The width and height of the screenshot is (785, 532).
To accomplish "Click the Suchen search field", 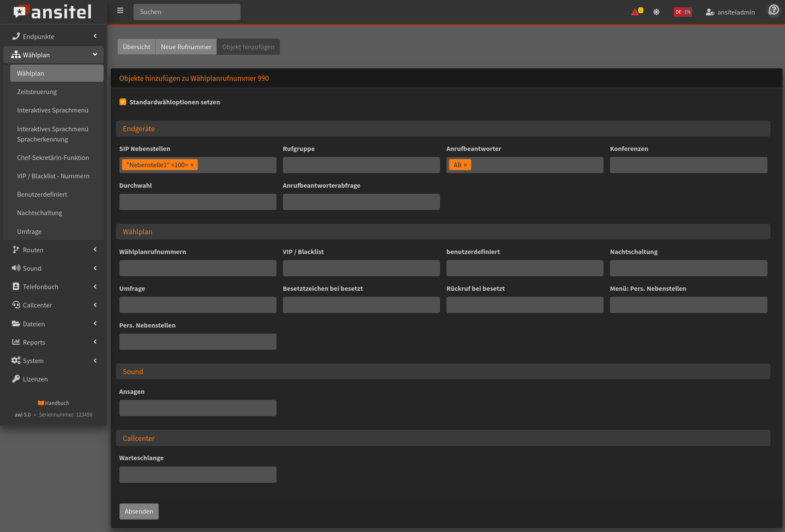I will pos(187,12).
